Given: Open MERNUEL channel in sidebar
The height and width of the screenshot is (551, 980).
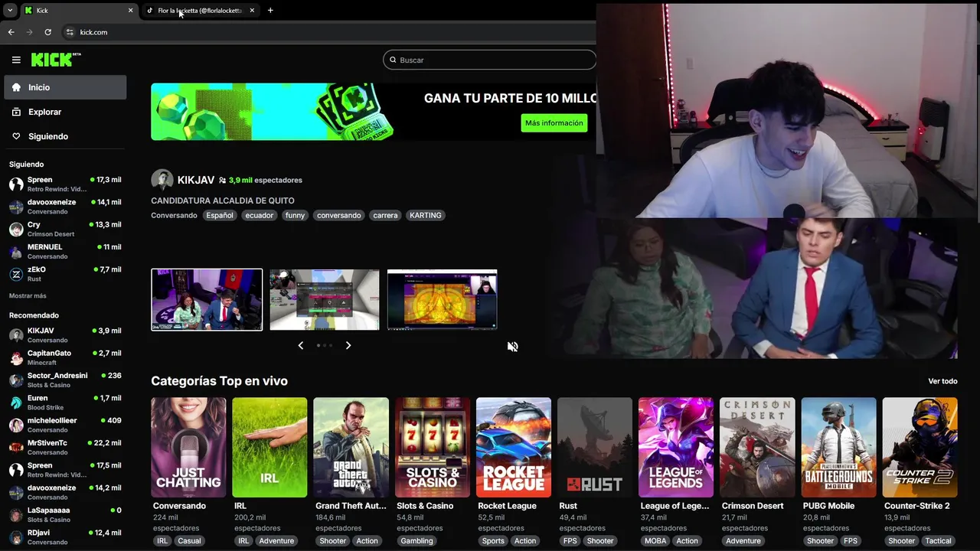Looking at the screenshot, I should (x=65, y=252).
